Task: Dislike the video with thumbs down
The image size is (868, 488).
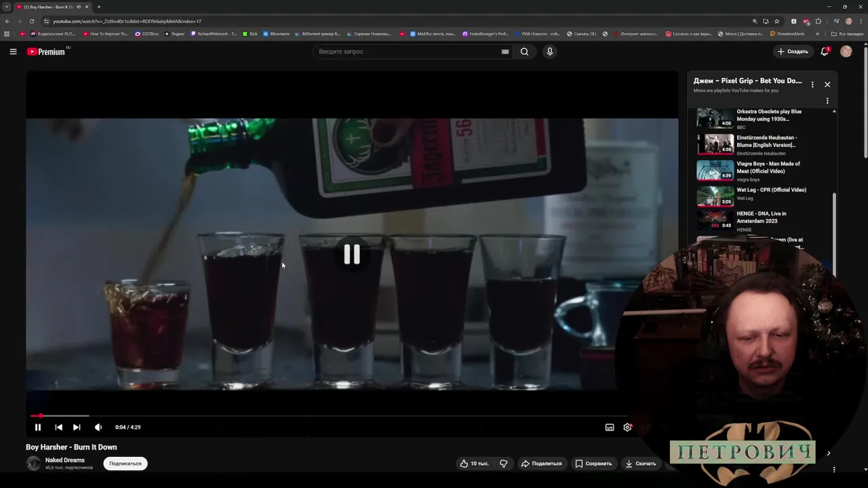Action: click(x=504, y=464)
